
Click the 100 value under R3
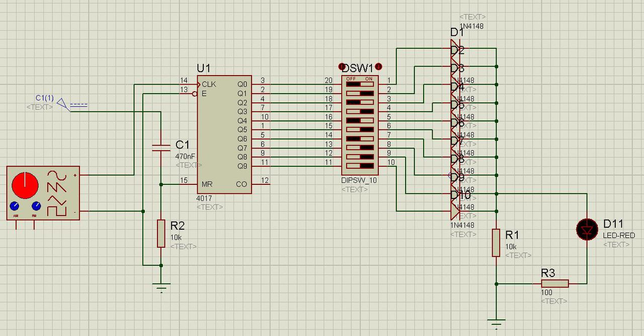point(546,293)
